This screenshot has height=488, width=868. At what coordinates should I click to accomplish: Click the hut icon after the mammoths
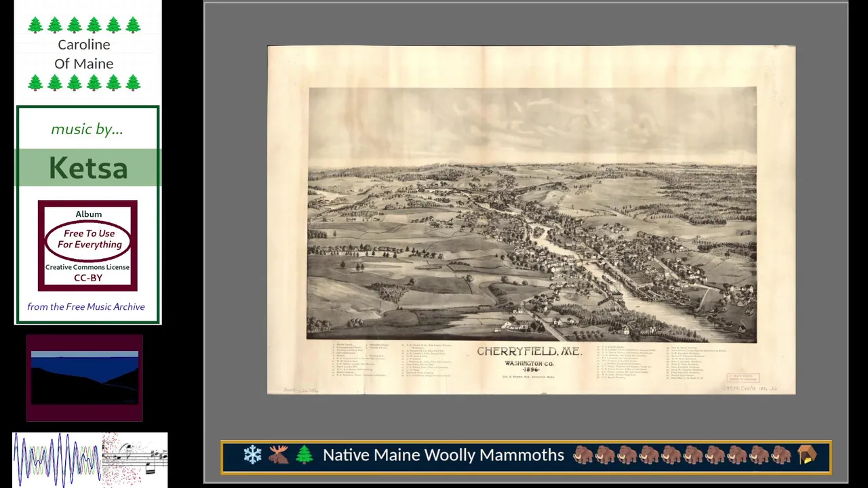pos(807,455)
